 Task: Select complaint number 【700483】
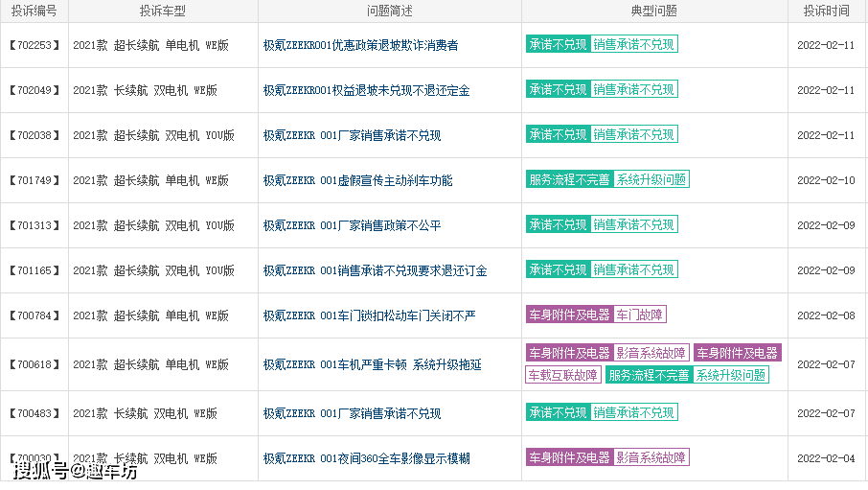(34, 413)
